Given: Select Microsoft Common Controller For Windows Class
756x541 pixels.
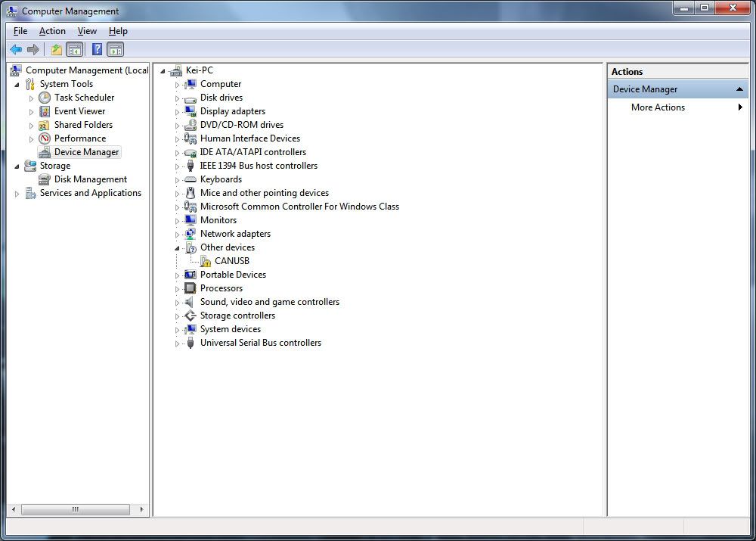Looking at the screenshot, I should [299, 207].
